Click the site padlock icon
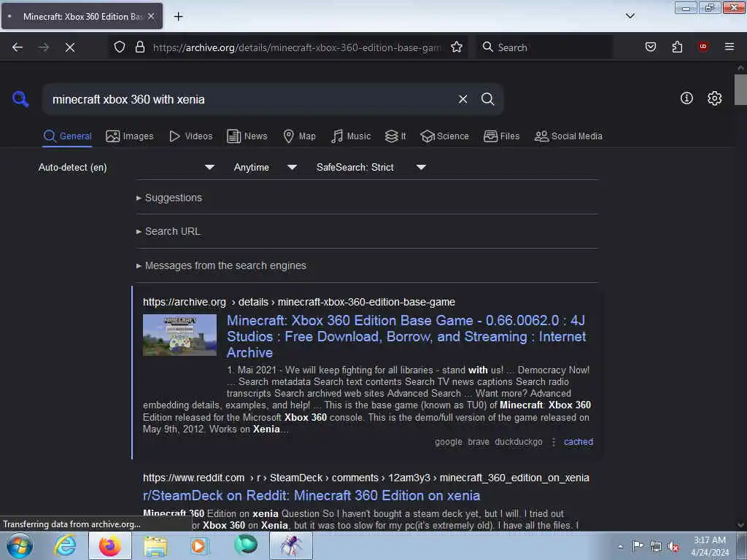The image size is (747, 560). [x=139, y=47]
